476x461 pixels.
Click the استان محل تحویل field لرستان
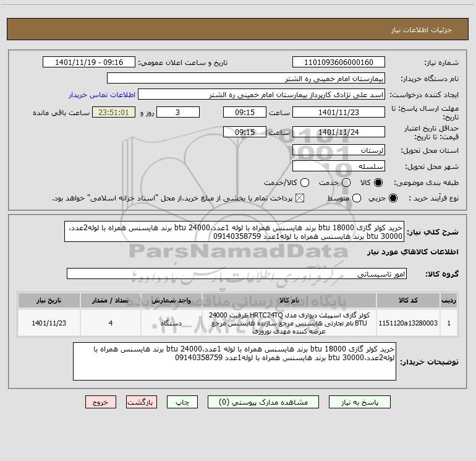[339, 150]
